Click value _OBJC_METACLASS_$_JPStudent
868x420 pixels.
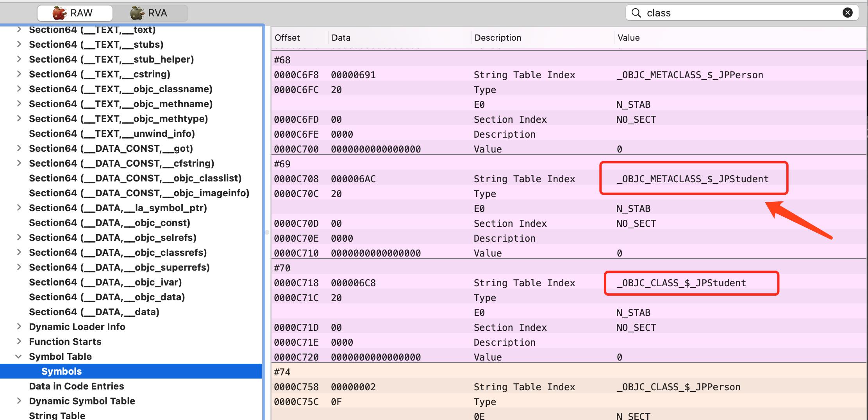pyautogui.click(x=692, y=179)
